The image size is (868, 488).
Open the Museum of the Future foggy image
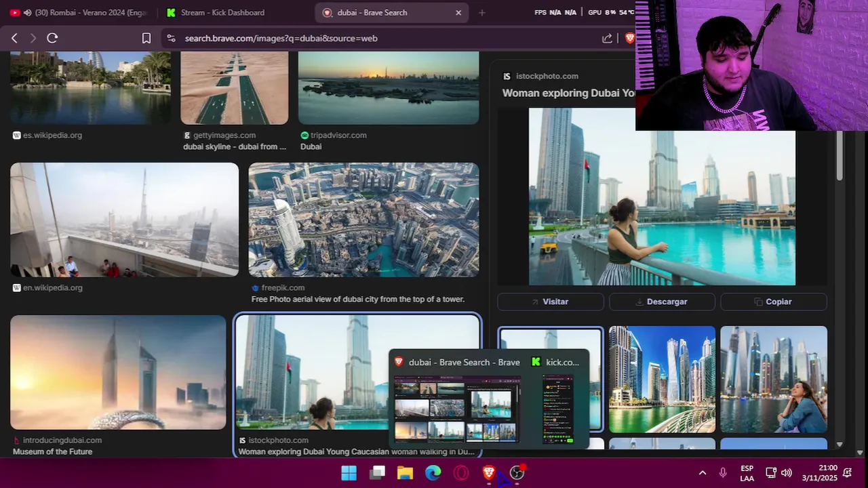118,372
